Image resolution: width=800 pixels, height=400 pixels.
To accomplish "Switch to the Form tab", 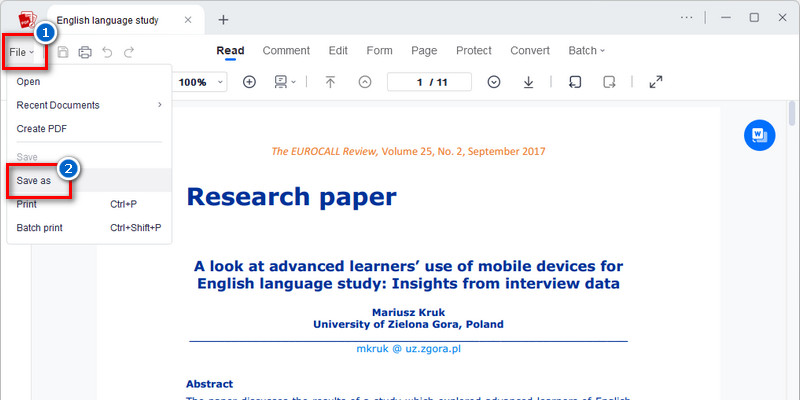I will pyautogui.click(x=380, y=51).
